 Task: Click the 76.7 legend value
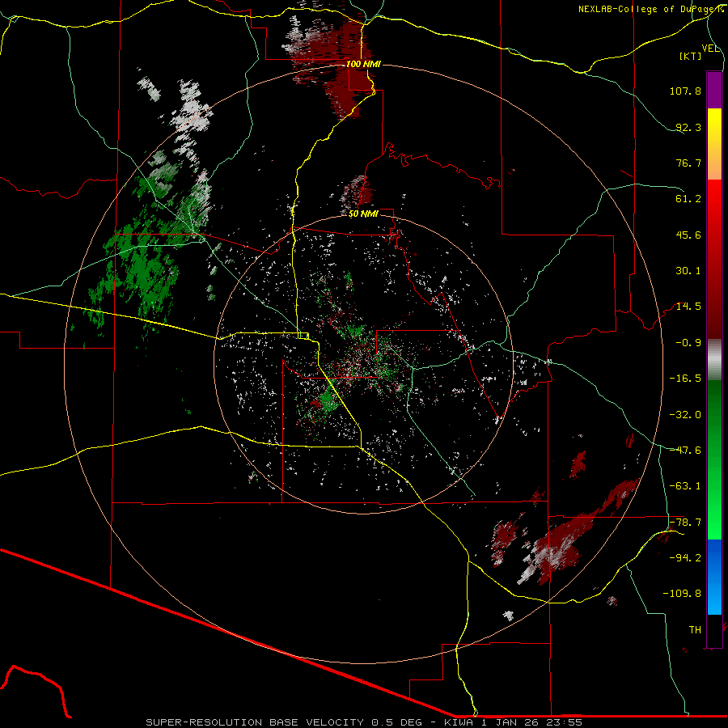click(x=688, y=163)
